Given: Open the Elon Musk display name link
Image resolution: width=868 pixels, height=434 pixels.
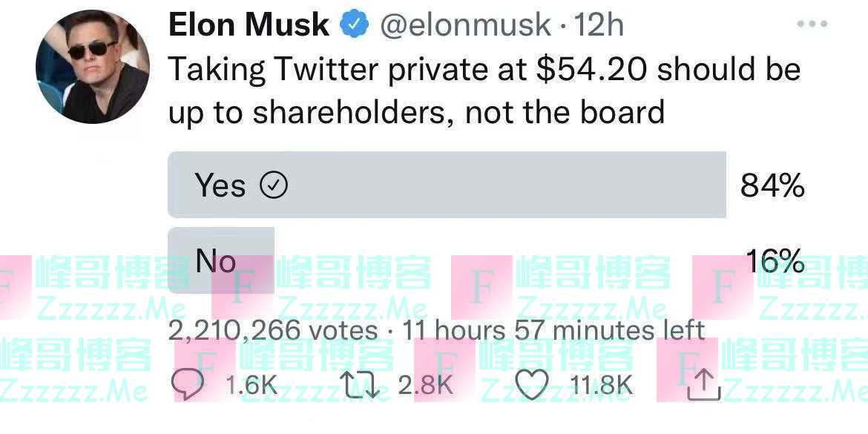Looking at the screenshot, I should [x=249, y=25].
